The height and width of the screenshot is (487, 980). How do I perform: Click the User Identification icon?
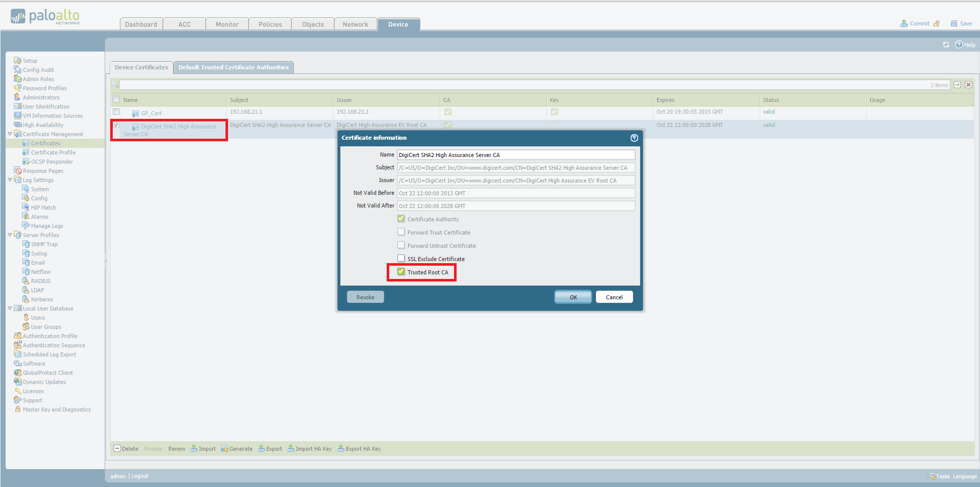pos(17,107)
